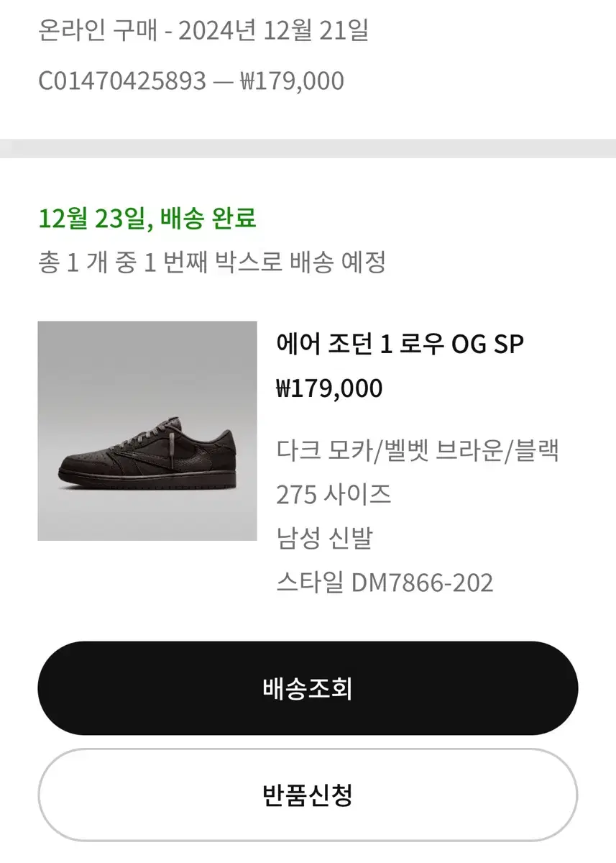
Task: Click the 275 사이즈 size text
Action: pos(334,494)
